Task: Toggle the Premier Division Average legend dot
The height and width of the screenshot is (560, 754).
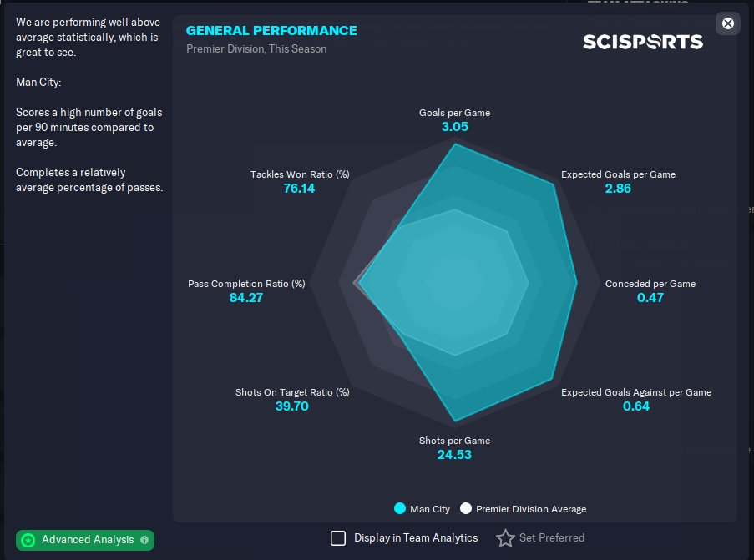Action: pos(465,508)
